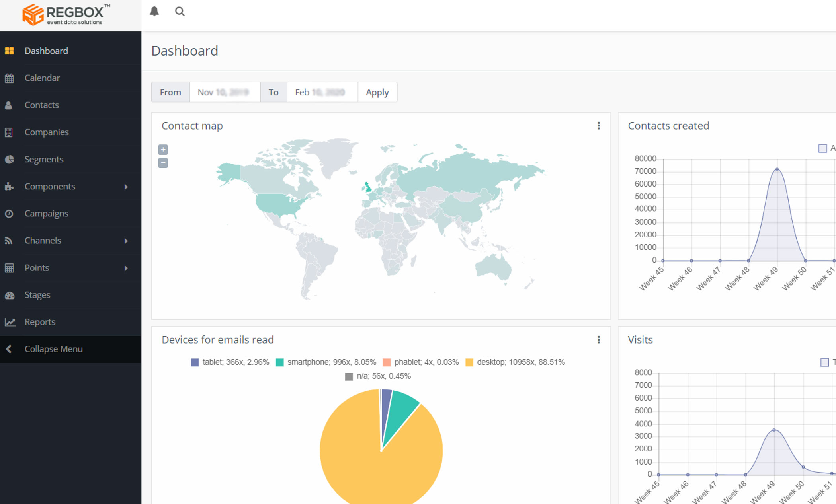This screenshot has height=504, width=836.
Task: Click the Campaigns clock icon
Action: (x=9, y=214)
